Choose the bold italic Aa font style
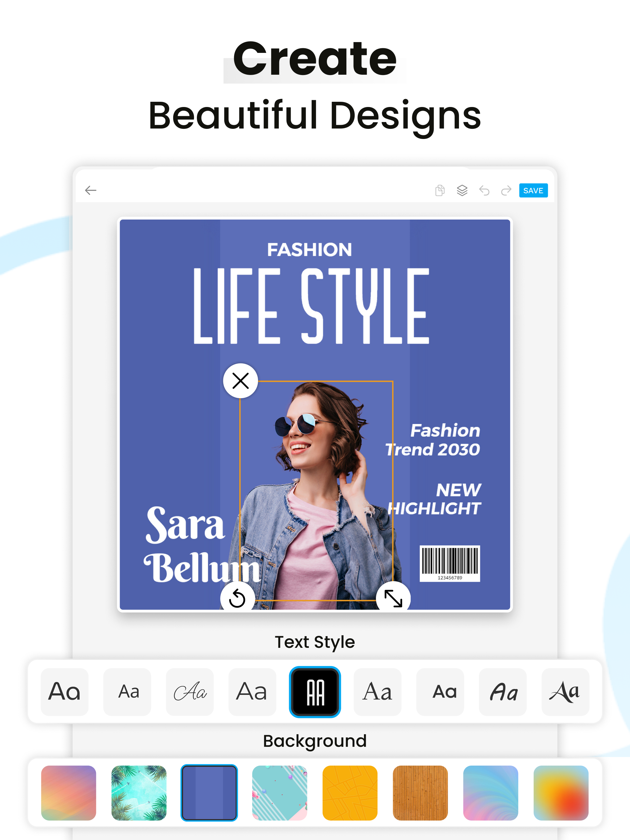 pyautogui.click(x=502, y=691)
